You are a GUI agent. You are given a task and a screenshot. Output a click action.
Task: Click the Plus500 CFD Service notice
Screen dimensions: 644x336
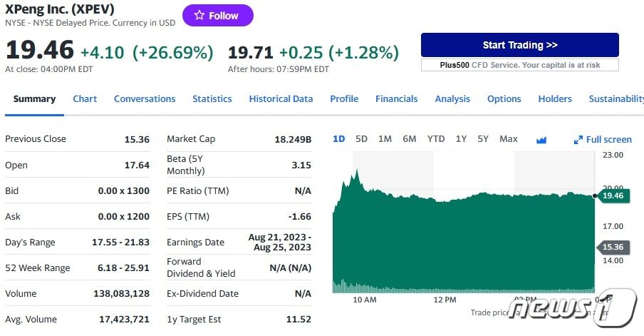click(519, 65)
